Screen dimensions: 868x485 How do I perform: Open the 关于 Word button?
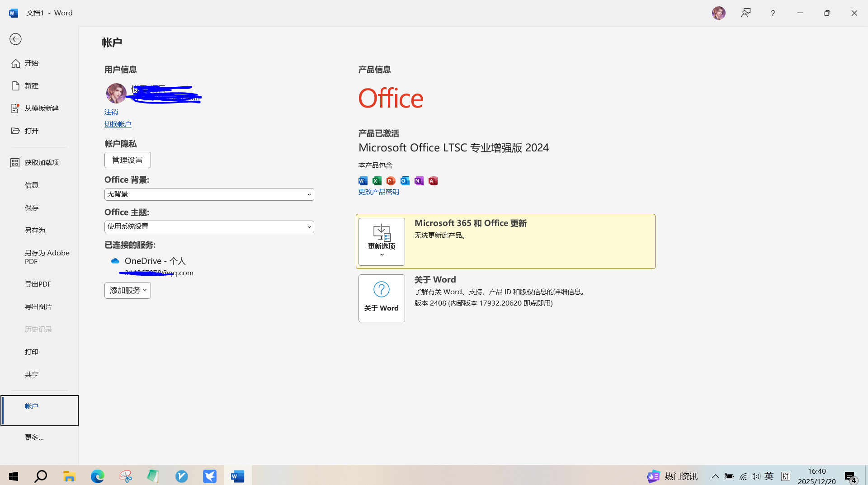pos(382,298)
